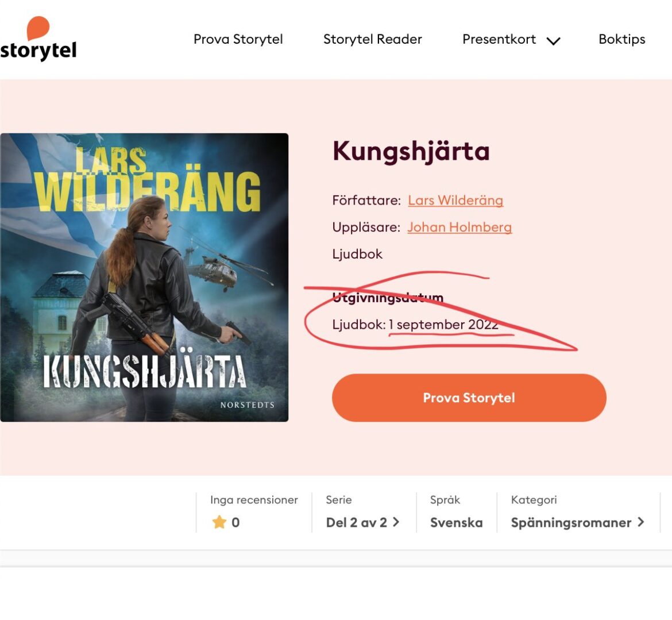Click the chevron next to Del 2 av 2
Screen dimensions: 672x620
[x=396, y=522]
